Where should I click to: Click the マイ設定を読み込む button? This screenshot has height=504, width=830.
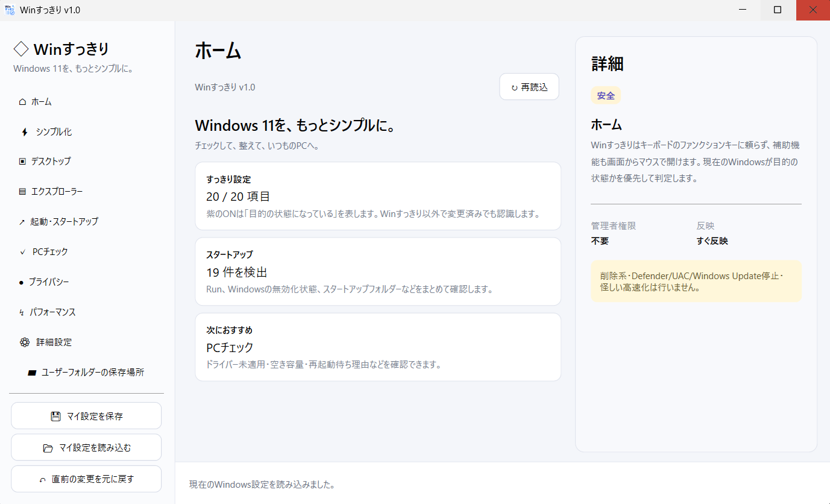86,448
